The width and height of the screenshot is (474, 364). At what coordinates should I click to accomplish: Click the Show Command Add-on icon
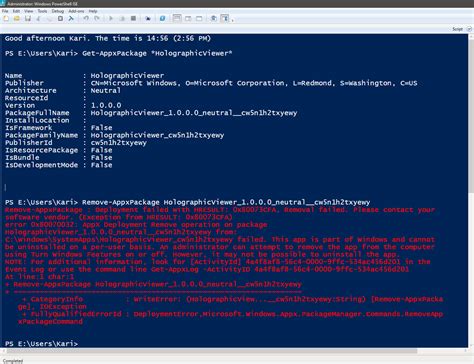(x=225, y=18)
